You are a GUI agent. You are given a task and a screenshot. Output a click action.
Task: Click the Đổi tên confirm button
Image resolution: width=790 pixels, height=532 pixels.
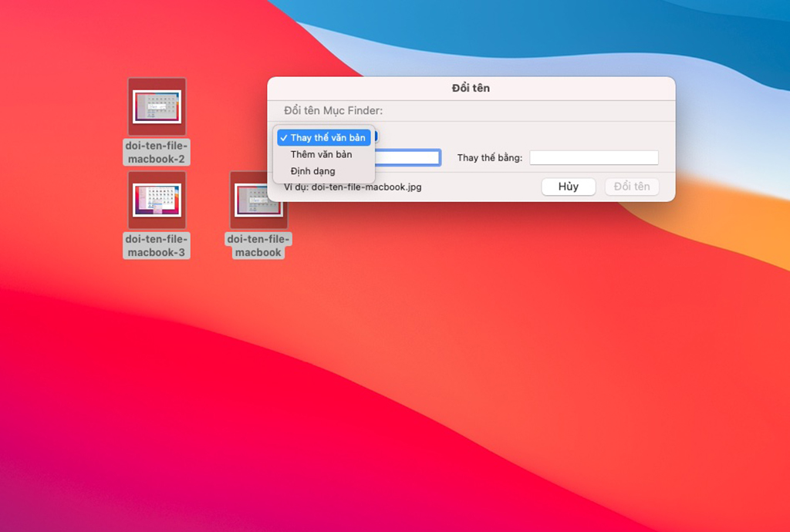point(632,187)
